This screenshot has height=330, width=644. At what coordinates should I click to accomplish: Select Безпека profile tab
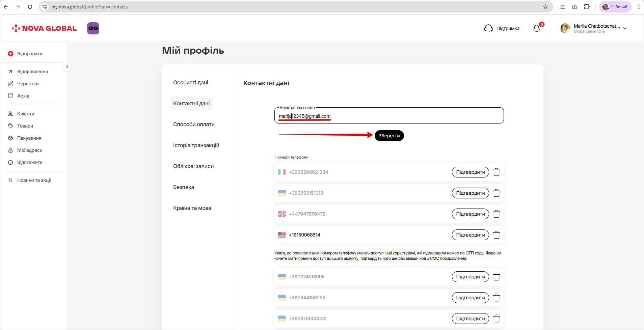coord(184,187)
